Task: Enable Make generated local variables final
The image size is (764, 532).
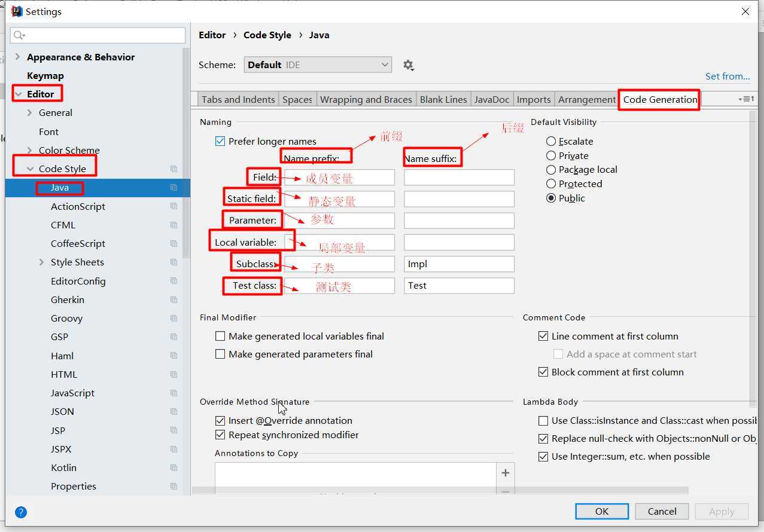Action: tap(220, 337)
